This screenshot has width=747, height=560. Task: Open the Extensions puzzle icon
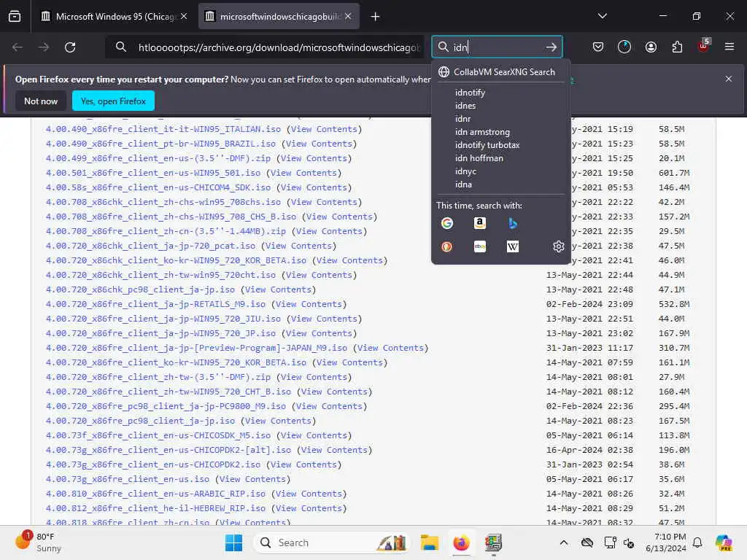tap(677, 47)
